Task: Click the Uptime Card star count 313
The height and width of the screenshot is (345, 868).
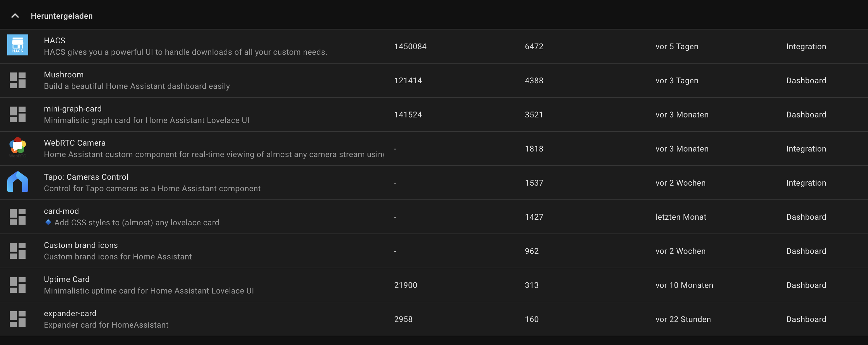Action: (x=532, y=285)
